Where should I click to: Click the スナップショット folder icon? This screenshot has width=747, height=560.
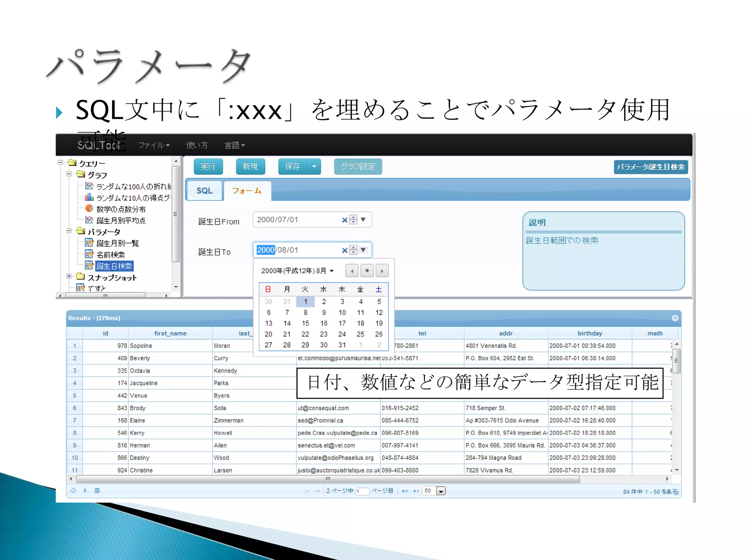click(x=81, y=277)
